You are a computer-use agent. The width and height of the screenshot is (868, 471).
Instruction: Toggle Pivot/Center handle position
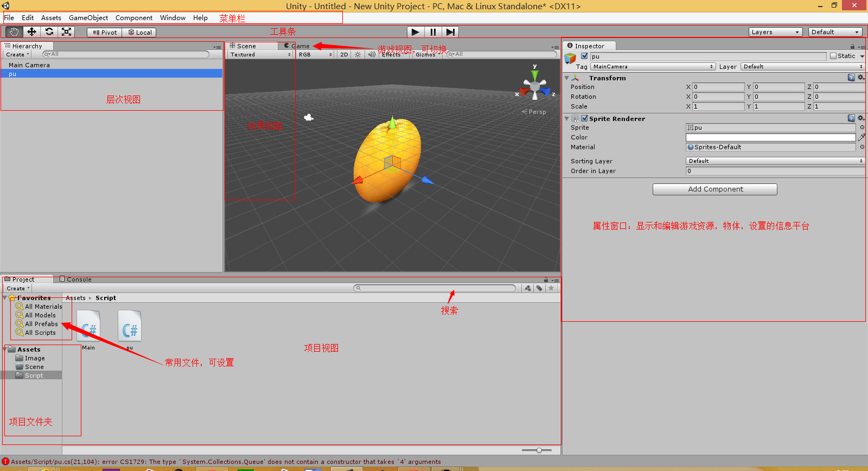pos(104,33)
